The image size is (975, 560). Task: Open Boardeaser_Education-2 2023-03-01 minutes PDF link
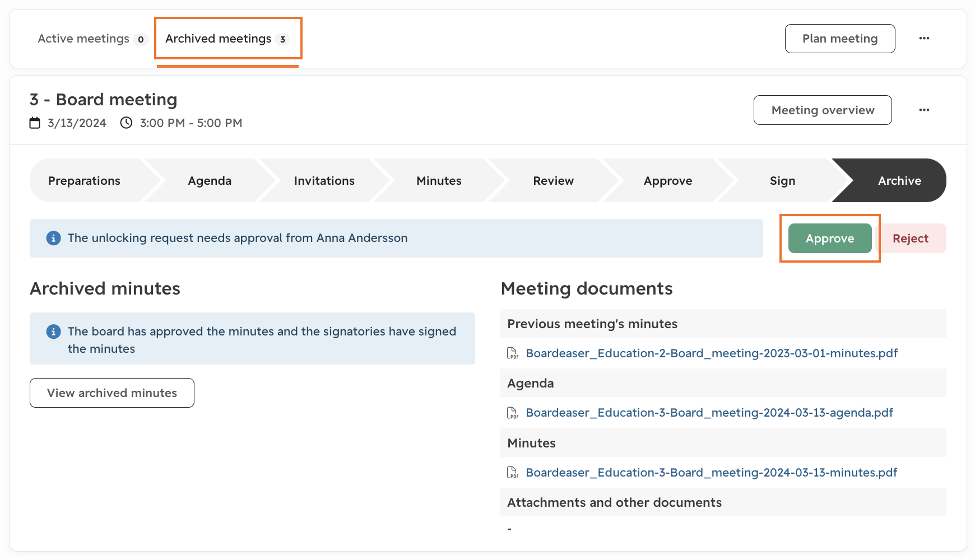712,353
